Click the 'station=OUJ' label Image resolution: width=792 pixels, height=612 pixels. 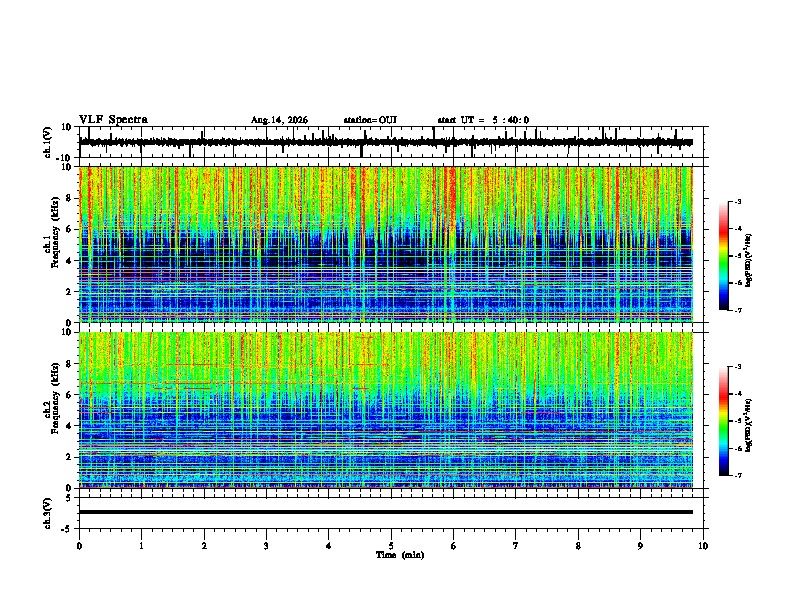[370, 120]
